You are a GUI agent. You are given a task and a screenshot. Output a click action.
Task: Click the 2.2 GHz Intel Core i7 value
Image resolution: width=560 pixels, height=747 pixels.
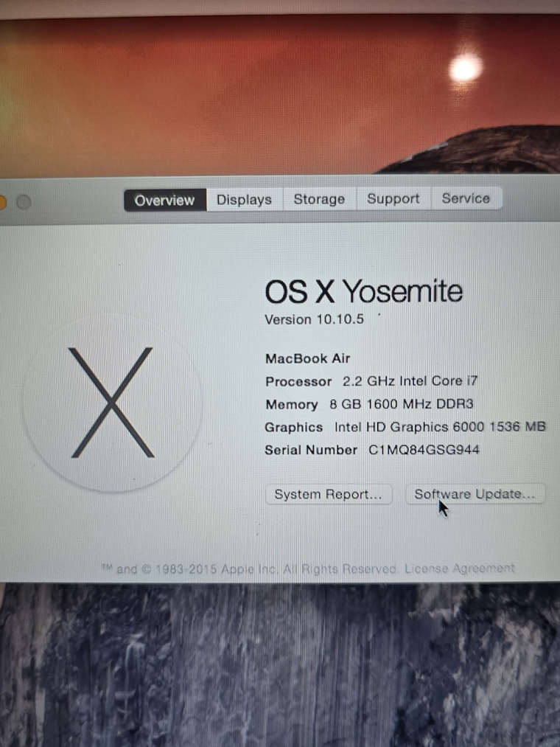410,381
